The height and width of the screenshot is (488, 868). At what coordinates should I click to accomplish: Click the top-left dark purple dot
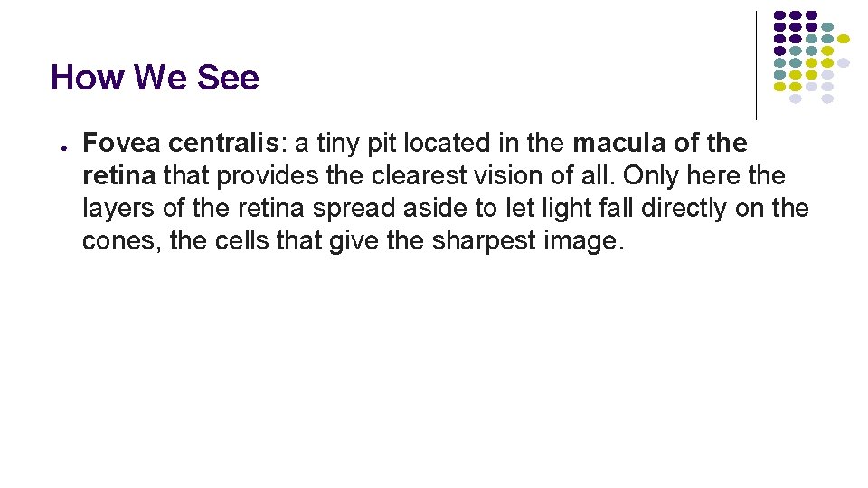click(779, 15)
